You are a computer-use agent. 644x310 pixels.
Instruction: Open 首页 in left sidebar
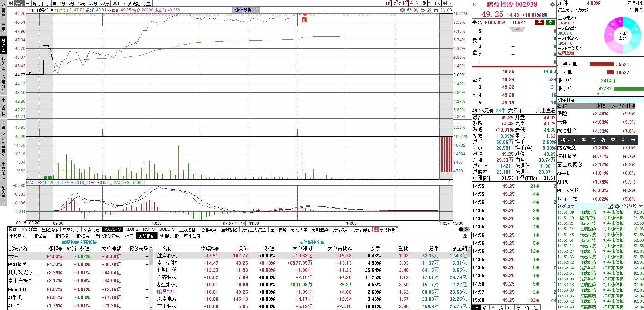(3, 28)
